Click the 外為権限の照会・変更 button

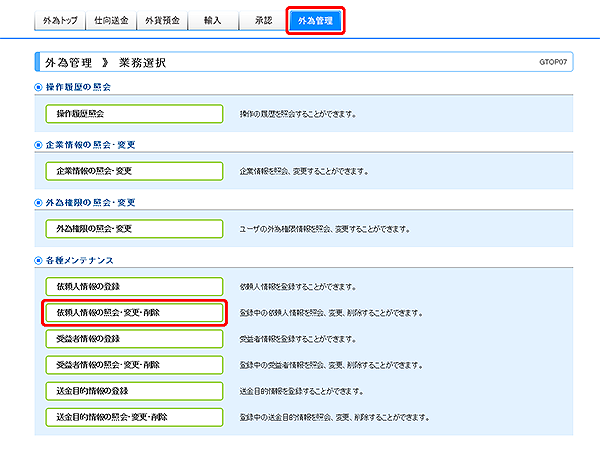(x=133, y=229)
